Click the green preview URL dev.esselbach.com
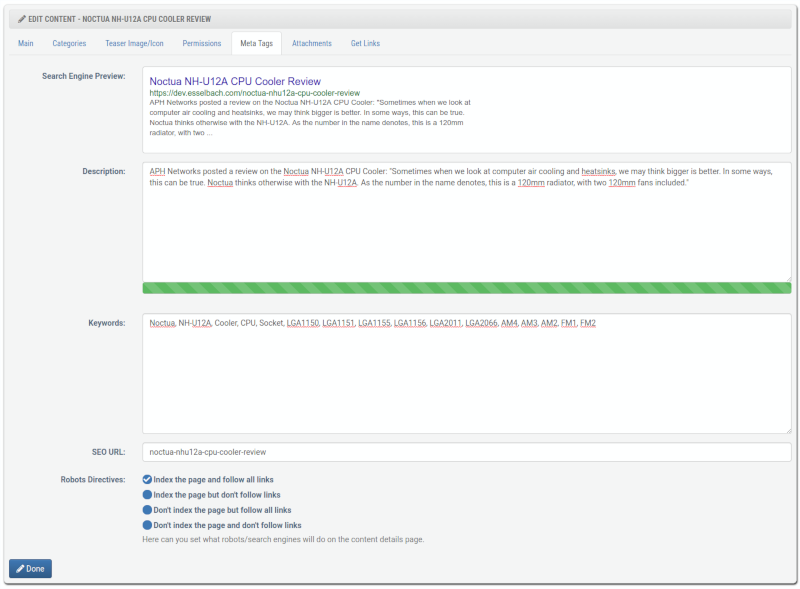 pyautogui.click(x=255, y=93)
